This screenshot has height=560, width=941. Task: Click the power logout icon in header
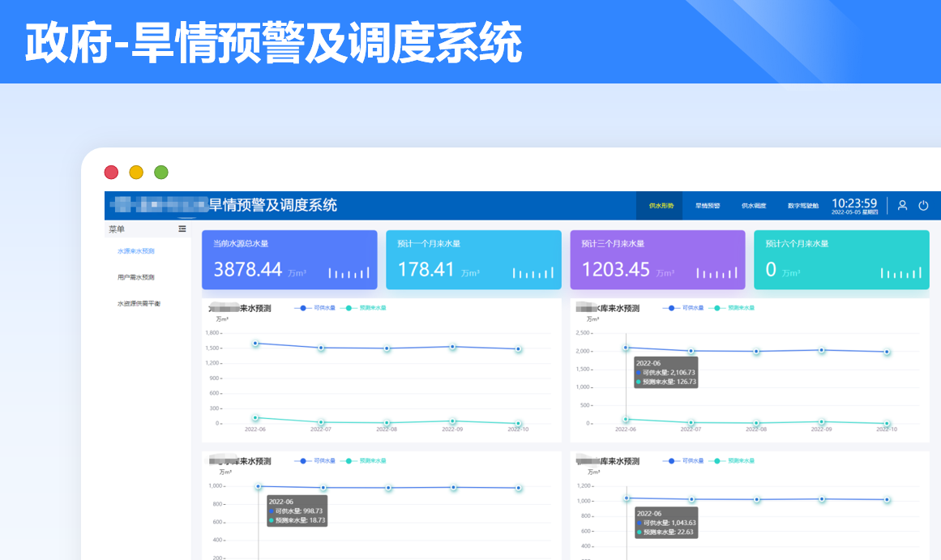pos(924,205)
